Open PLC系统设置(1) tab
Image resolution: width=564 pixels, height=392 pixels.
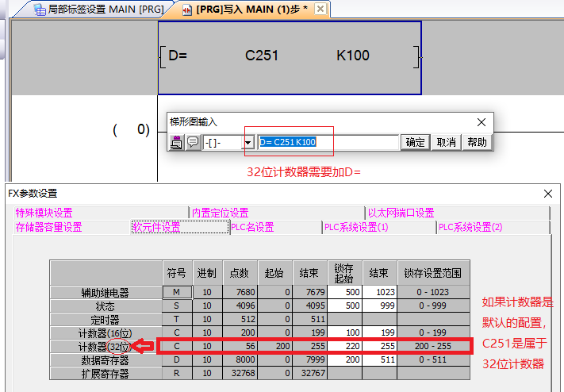pos(356,227)
